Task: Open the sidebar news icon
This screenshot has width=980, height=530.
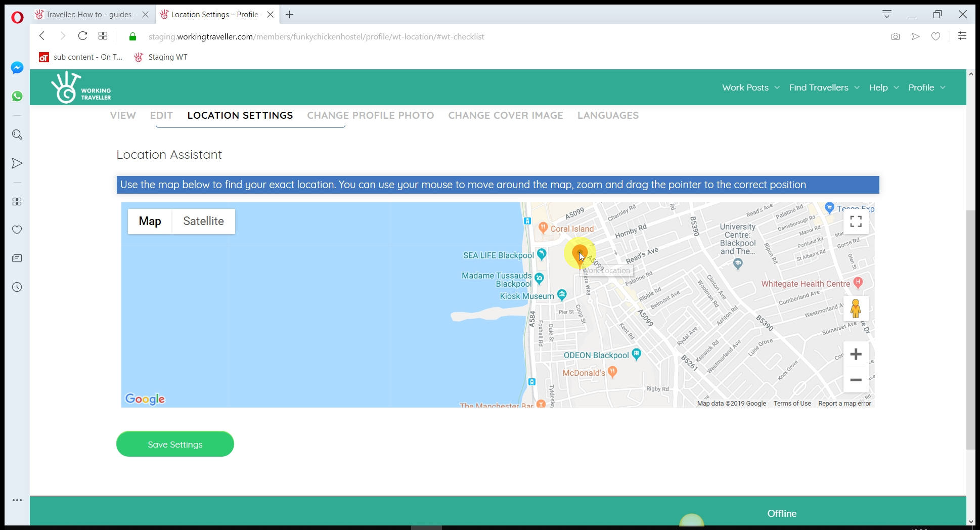Action: [17, 258]
